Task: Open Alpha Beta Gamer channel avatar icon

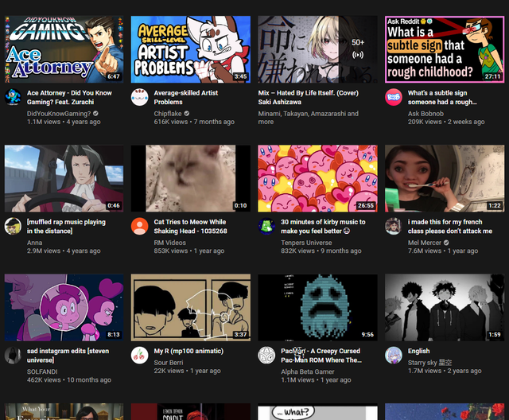Action: point(266,356)
